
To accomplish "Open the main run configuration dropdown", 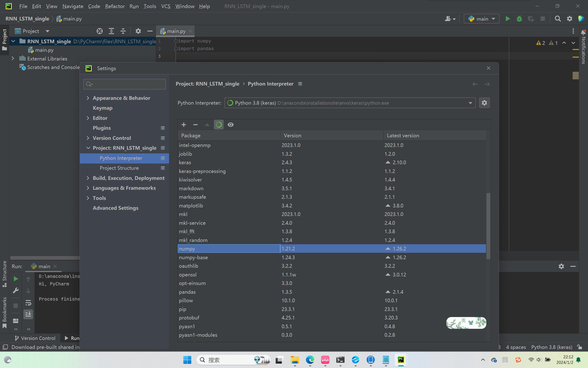I will (481, 19).
